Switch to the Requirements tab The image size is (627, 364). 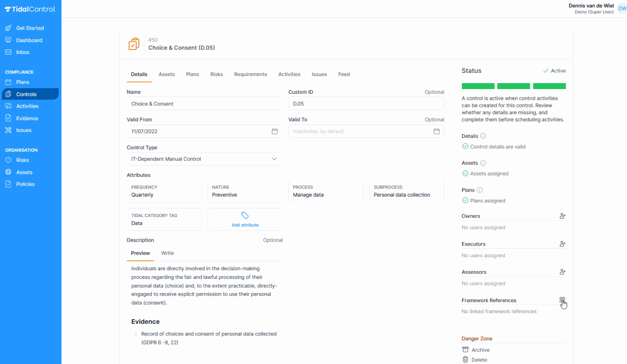point(250,74)
